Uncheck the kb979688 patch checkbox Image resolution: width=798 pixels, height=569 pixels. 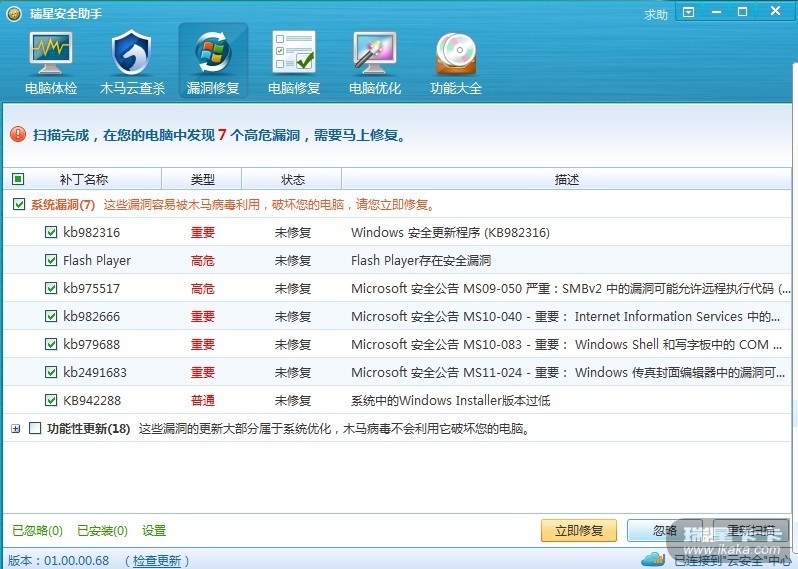coord(51,344)
